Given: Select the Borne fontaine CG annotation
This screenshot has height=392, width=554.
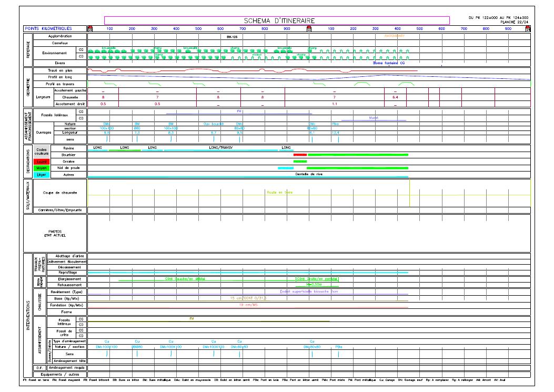Looking at the screenshot, I should point(388,63).
